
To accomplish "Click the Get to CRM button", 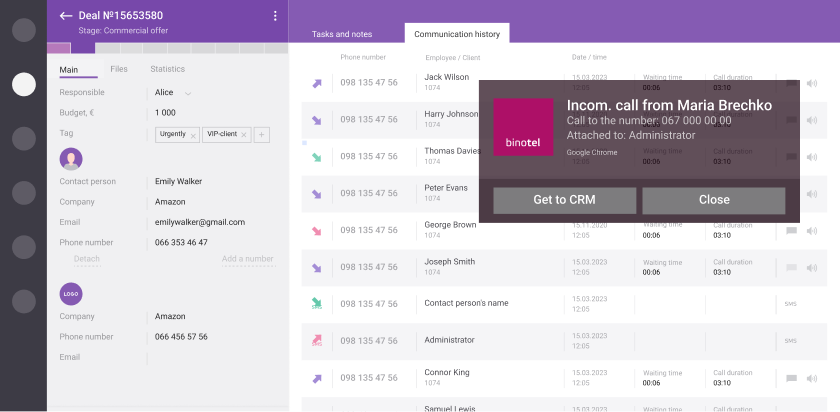I will (565, 200).
